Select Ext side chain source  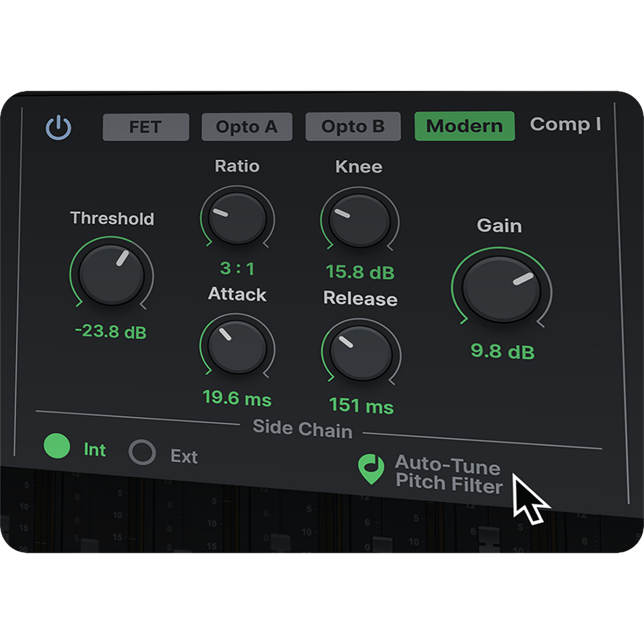pyautogui.click(x=142, y=452)
